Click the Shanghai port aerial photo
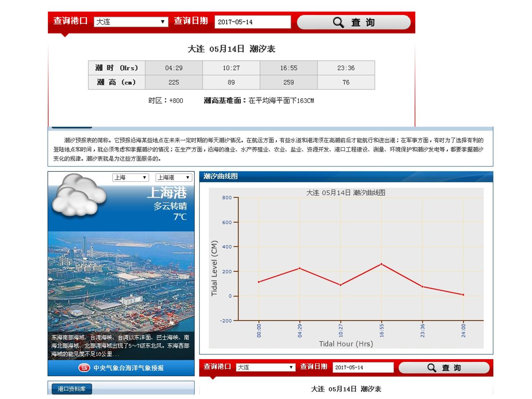Viewport: 532px width, 399px height. (121, 282)
